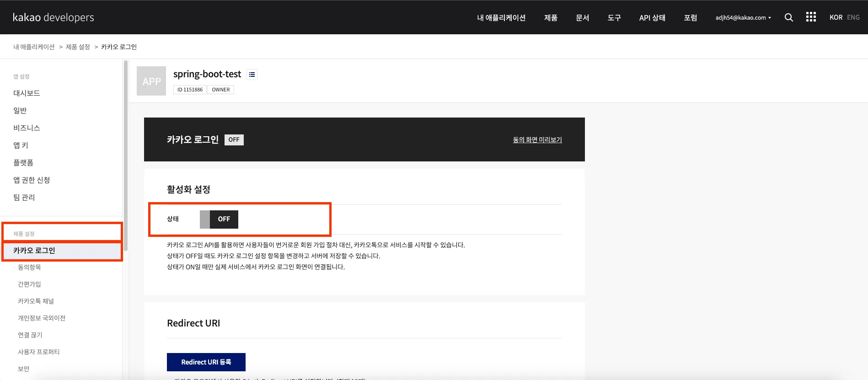Viewport: 868px width, 380px height.
Task: Open 플랫폼 in the sidebar
Action: click(x=23, y=163)
